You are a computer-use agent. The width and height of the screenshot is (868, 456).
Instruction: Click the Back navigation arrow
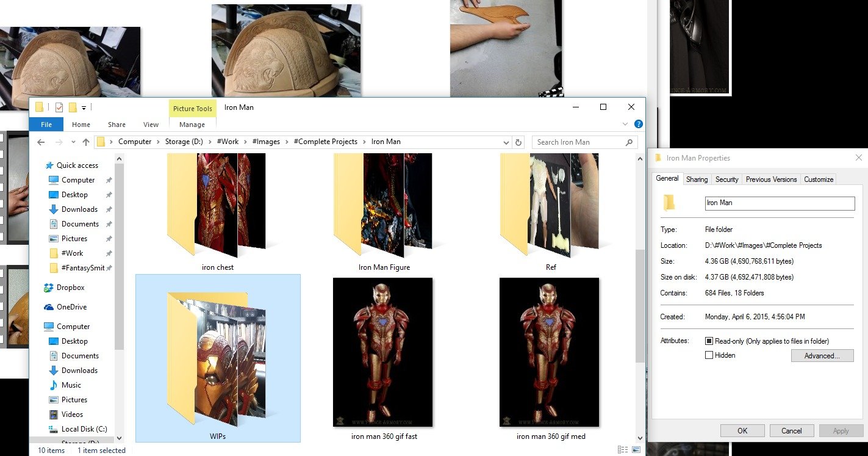(x=41, y=142)
